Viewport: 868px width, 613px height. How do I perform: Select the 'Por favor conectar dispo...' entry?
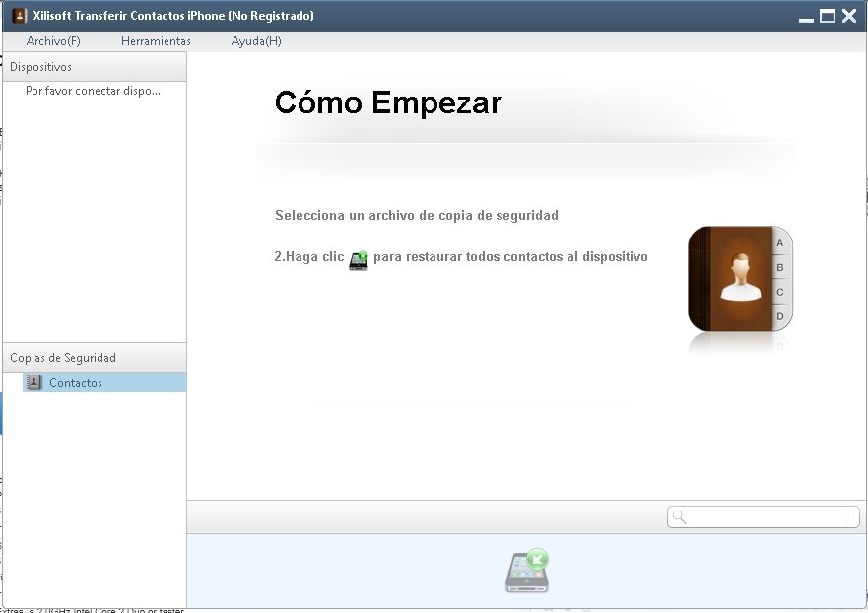(93, 91)
